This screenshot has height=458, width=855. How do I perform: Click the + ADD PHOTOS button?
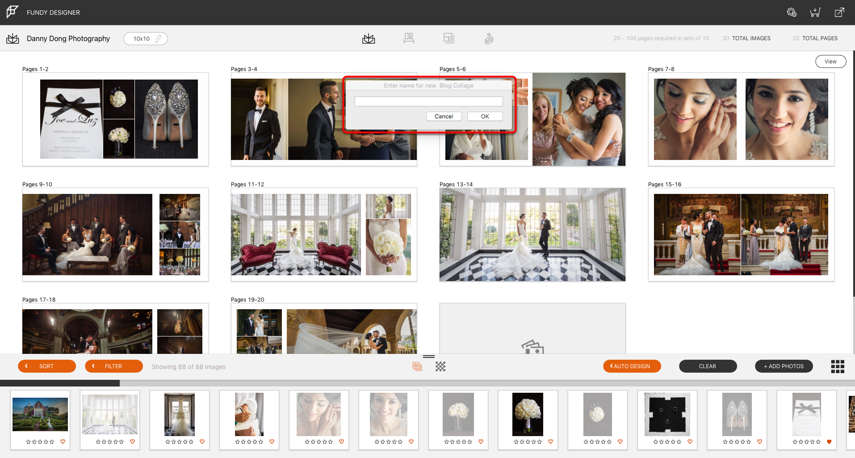click(784, 366)
